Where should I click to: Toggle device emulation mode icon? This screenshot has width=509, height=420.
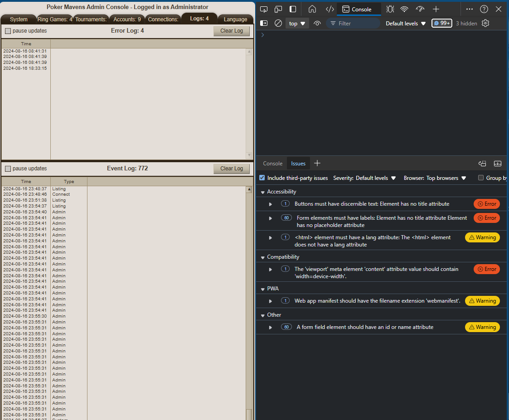tap(278, 9)
